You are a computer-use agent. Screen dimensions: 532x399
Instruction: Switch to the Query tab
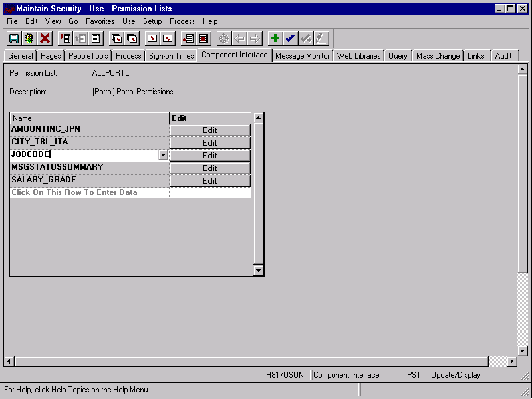point(398,56)
